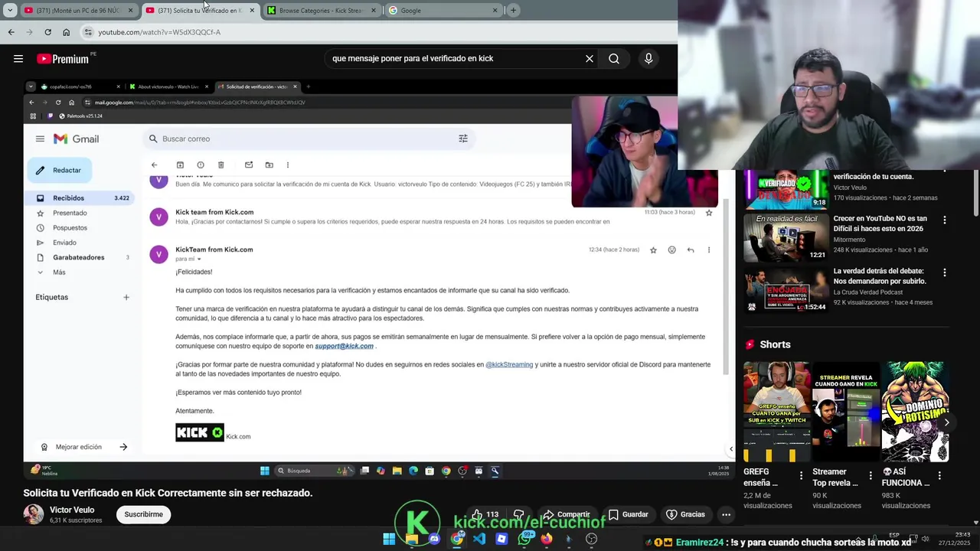The width and height of the screenshot is (980, 551).
Task: Open Gmail main menu in the video
Action: (x=40, y=139)
